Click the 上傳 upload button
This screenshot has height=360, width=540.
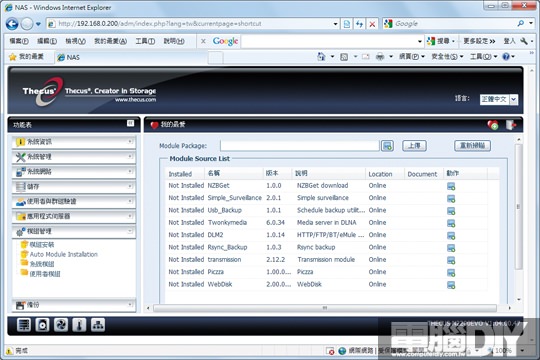pos(414,146)
